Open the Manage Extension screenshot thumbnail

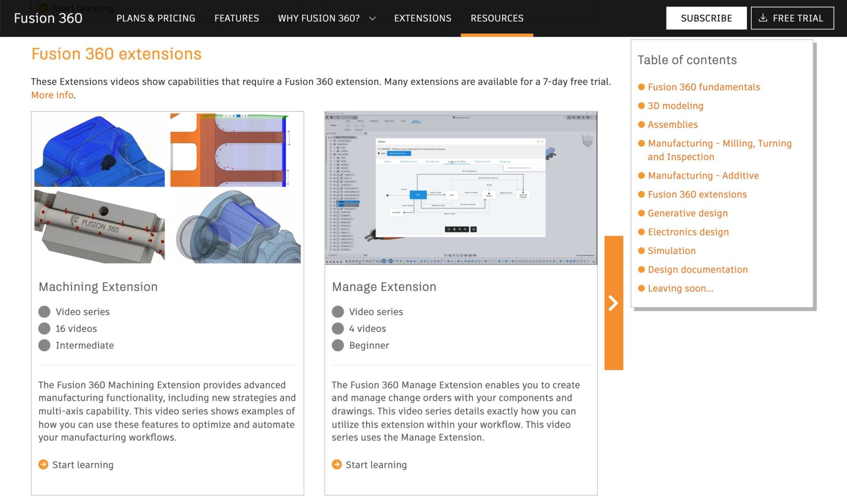[x=461, y=188]
